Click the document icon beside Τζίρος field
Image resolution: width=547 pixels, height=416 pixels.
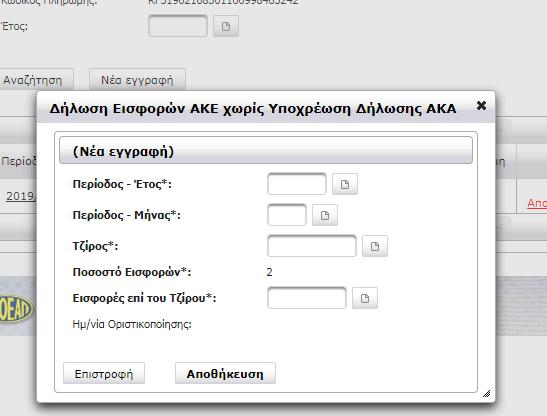pyautogui.click(x=375, y=246)
